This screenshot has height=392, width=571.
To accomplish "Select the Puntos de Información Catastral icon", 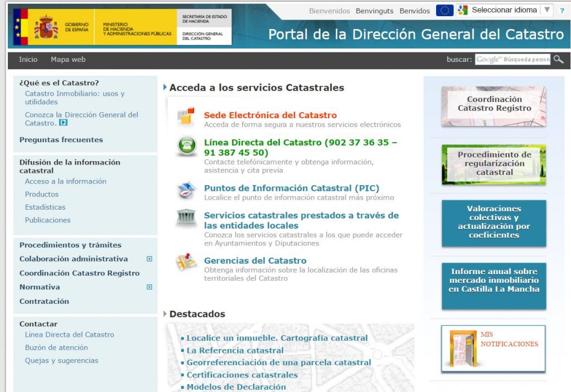I will pos(186,190).
